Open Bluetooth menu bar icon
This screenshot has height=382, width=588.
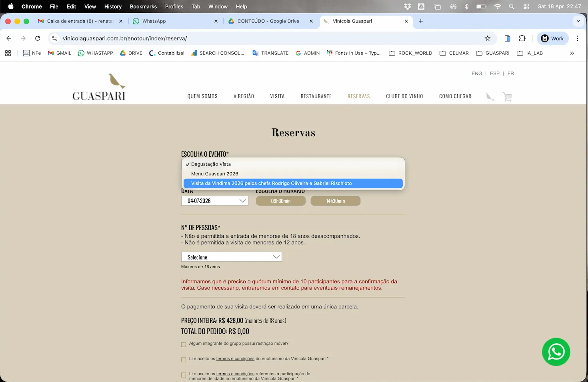click(x=466, y=6)
